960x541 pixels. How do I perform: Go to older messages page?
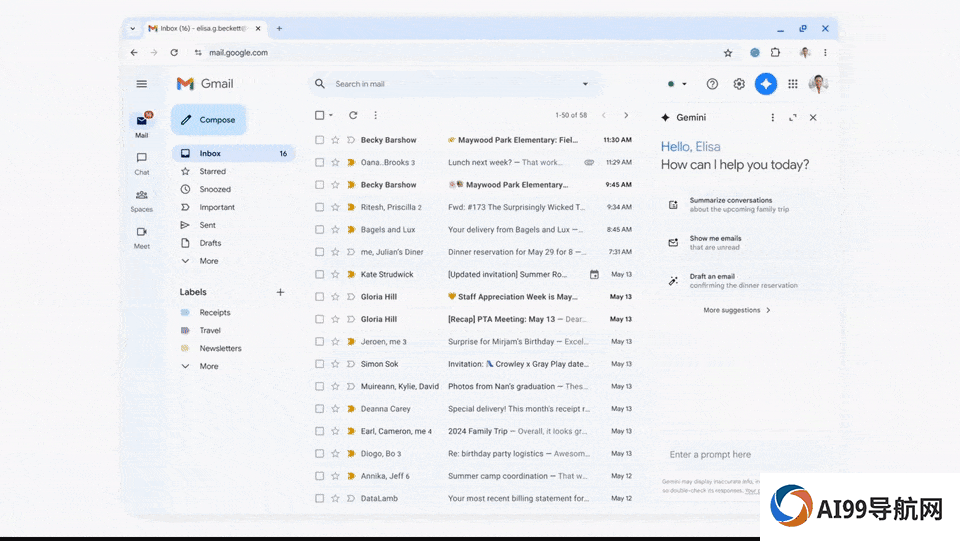(x=626, y=115)
